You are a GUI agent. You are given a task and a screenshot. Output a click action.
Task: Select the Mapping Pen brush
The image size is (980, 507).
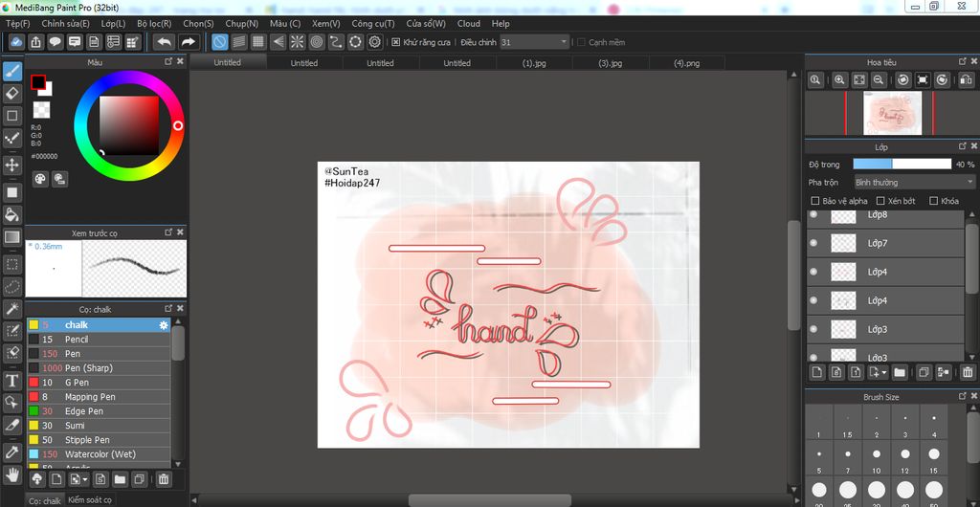pyautogui.click(x=99, y=396)
